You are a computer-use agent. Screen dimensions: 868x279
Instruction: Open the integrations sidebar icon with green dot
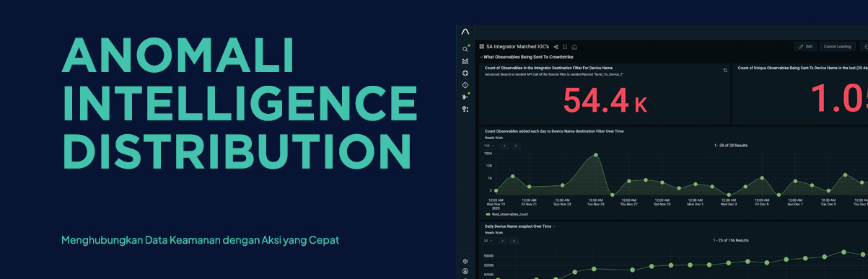point(465,97)
